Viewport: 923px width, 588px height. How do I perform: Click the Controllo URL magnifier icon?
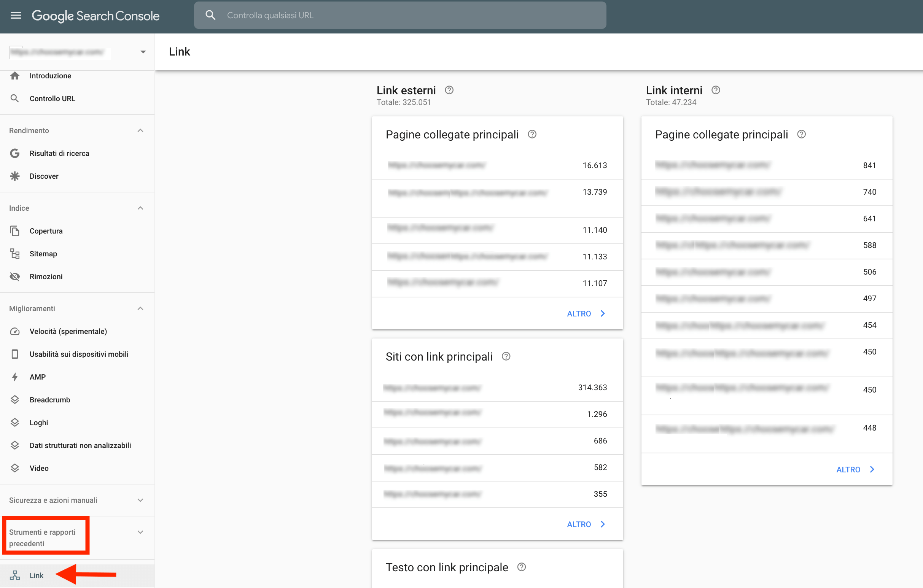(x=15, y=99)
